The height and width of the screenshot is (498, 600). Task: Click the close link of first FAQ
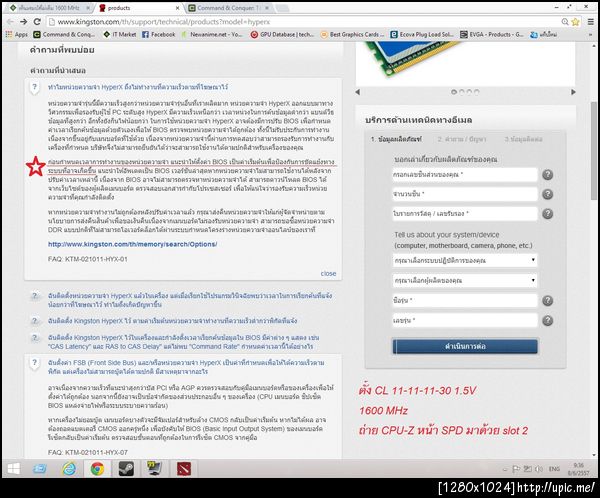pos(328,273)
